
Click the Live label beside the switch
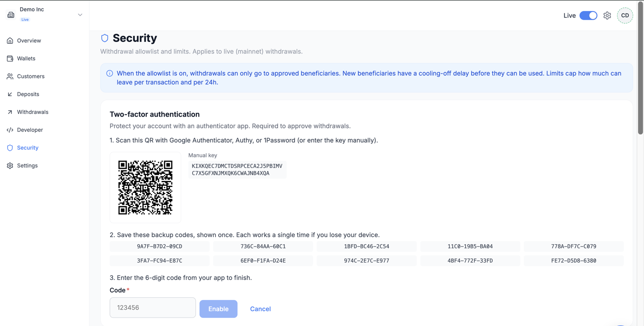click(x=569, y=16)
